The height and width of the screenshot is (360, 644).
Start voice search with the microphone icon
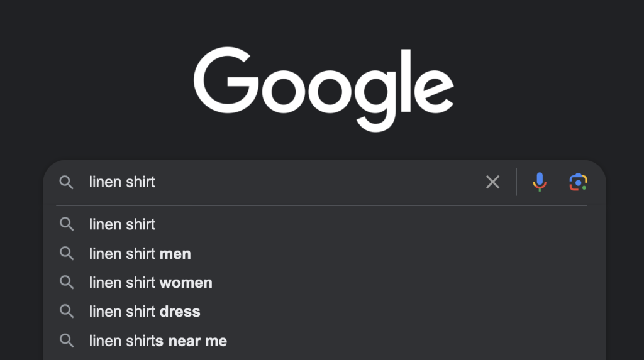(539, 182)
